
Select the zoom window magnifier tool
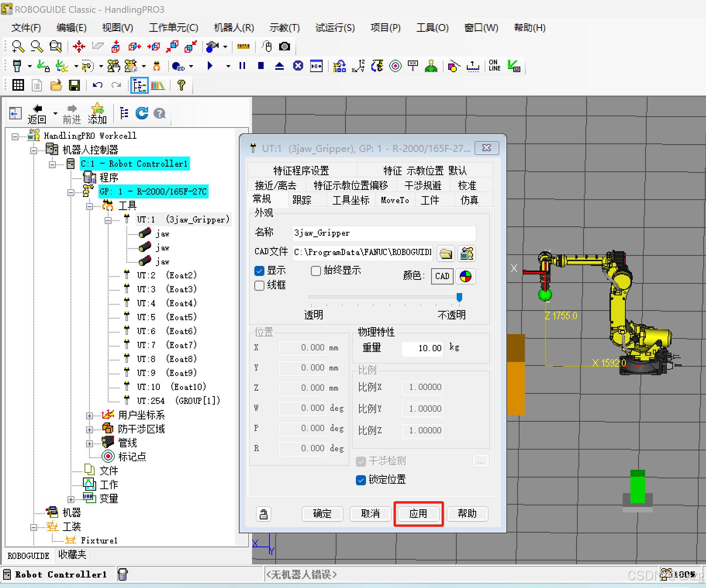pyautogui.click(x=56, y=47)
